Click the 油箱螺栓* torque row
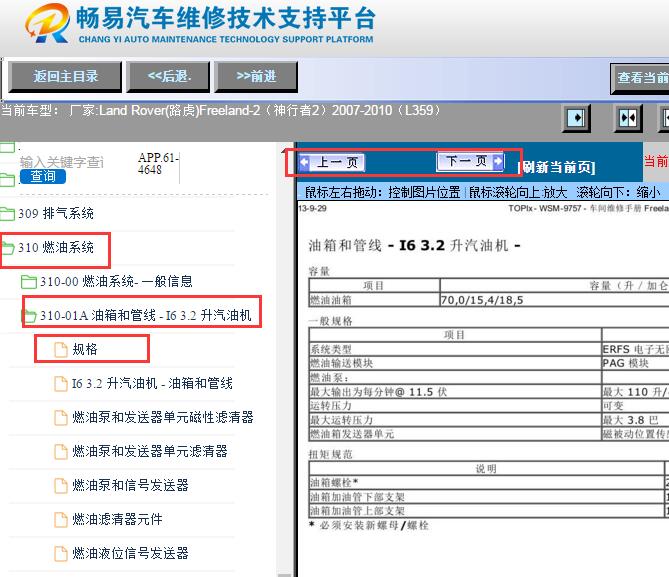Screen dimensions: 669x577 [489, 482]
